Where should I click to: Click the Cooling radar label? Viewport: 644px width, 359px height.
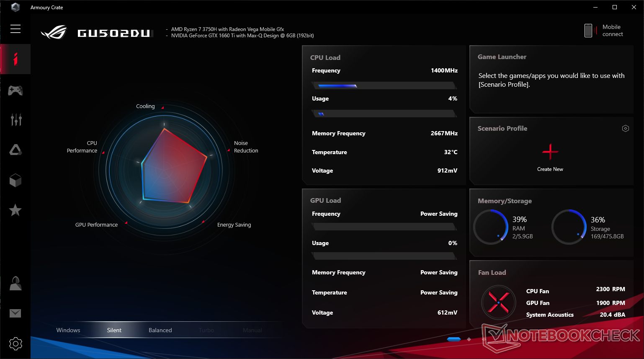tap(145, 106)
